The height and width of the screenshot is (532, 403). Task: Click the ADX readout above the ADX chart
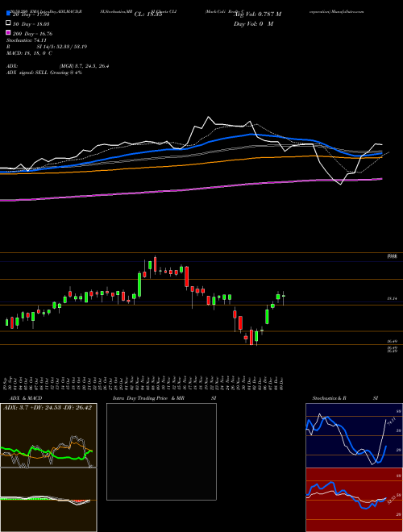point(48,407)
